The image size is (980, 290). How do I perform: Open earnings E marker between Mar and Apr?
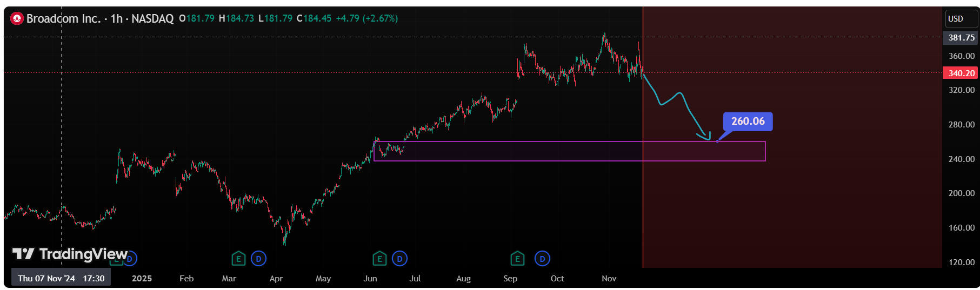[238, 259]
